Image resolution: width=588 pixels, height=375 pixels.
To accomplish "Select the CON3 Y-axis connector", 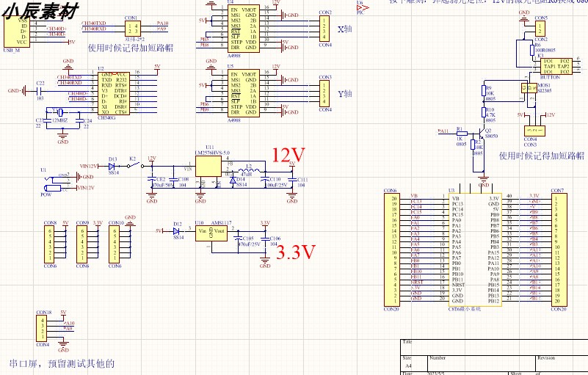I will click(x=324, y=93).
